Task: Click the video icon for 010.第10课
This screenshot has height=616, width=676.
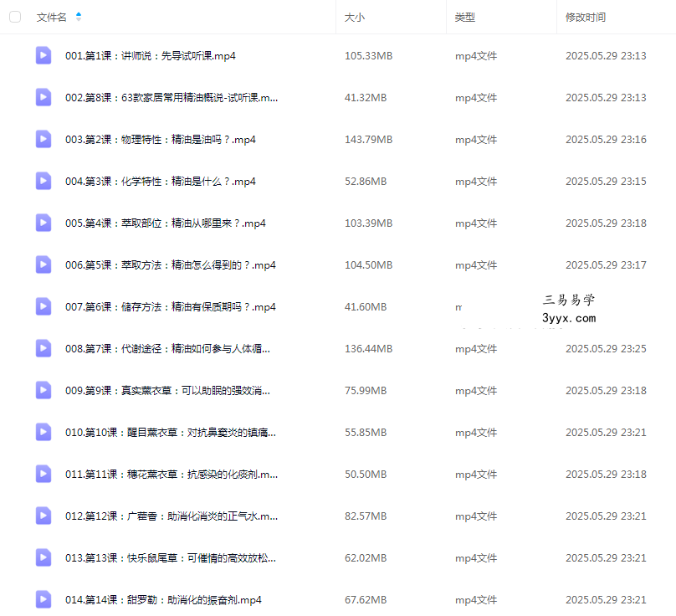Action: [x=44, y=432]
